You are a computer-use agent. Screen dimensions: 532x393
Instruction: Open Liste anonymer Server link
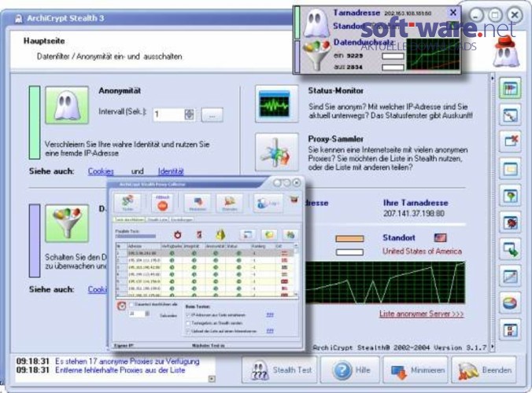click(x=421, y=314)
